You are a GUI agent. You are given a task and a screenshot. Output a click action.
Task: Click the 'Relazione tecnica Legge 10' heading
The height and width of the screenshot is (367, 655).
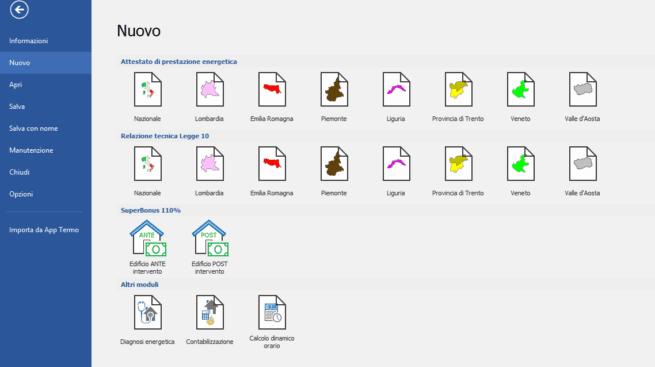pyautogui.click(x=165, y=136)
